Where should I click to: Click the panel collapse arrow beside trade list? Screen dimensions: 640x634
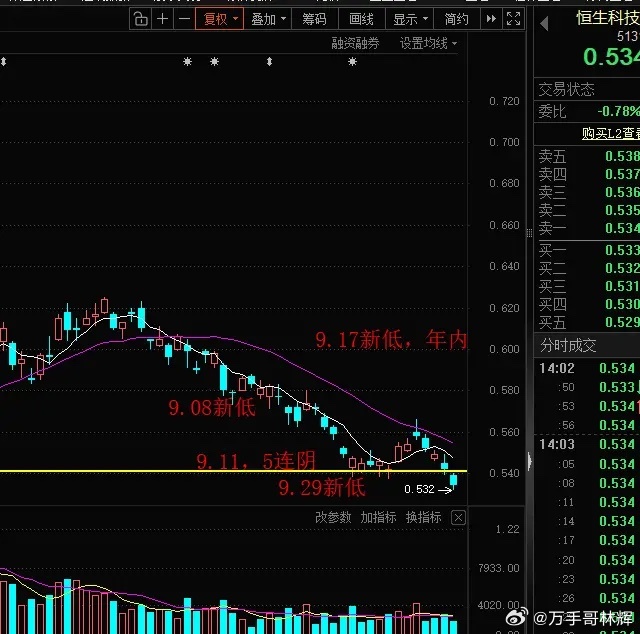[529, 462]
